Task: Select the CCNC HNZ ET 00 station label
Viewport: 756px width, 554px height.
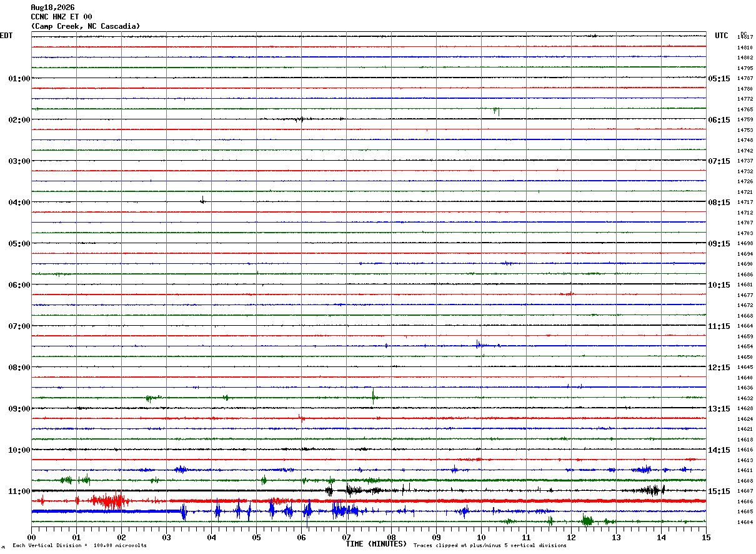Action: pos(61,17)
